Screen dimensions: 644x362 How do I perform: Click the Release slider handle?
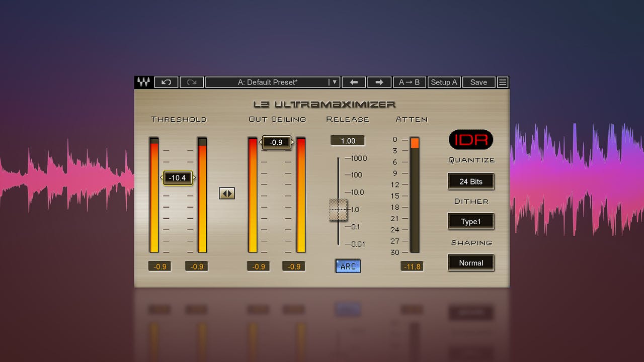pyautogui.click(x=338, y=210)
